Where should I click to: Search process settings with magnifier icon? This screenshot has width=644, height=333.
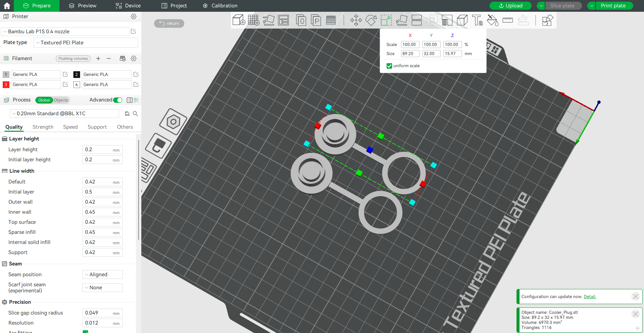point(135,114)
